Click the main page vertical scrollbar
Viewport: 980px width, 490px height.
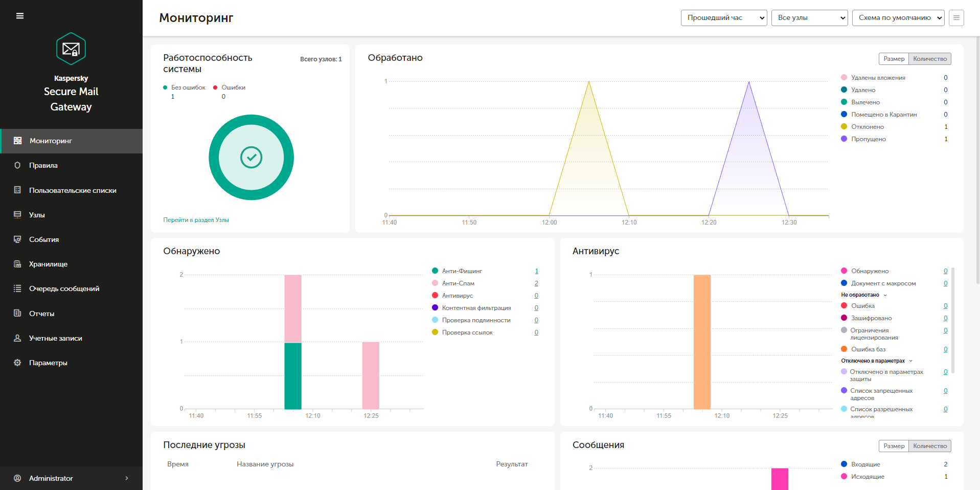[978, 161]
